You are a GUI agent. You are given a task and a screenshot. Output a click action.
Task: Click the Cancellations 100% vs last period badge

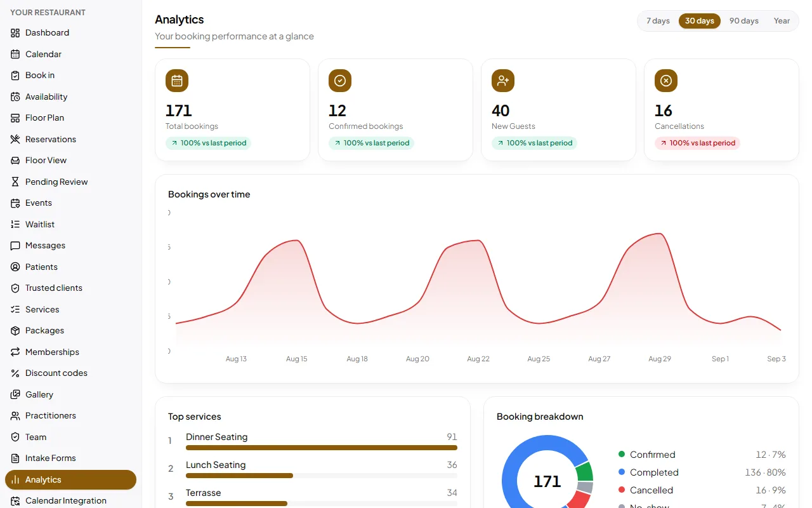click(697, 143)
